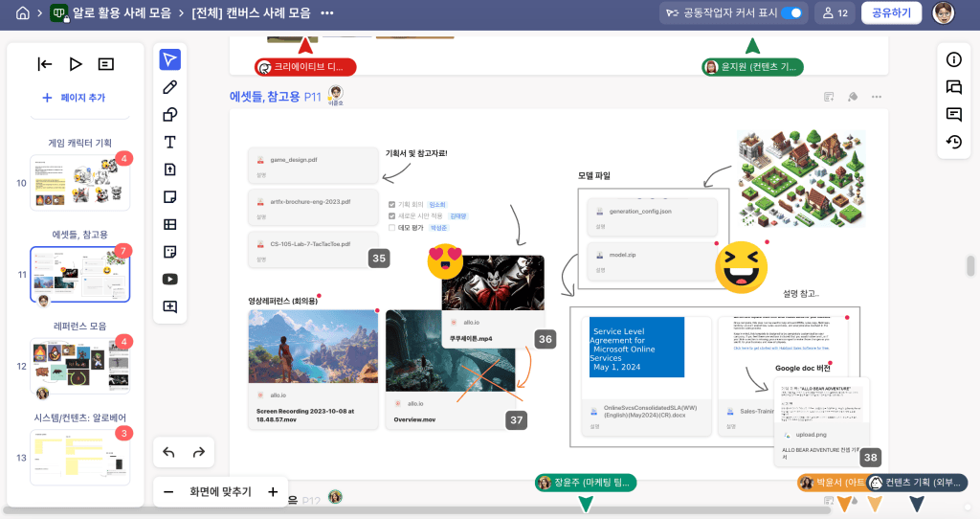
Task: Open comment marker 37
Action: coord(516,420)
